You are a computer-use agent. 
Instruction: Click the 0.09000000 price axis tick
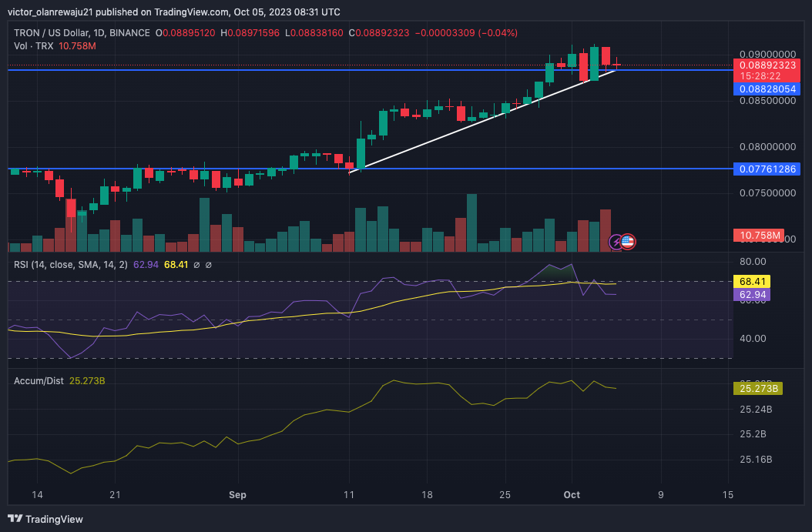767,55
